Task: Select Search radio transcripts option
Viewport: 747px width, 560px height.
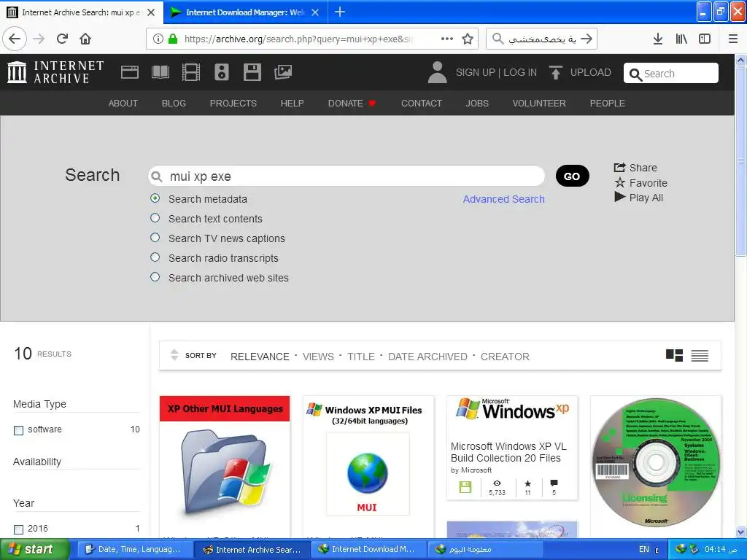Action: click(x=155, y=257)
